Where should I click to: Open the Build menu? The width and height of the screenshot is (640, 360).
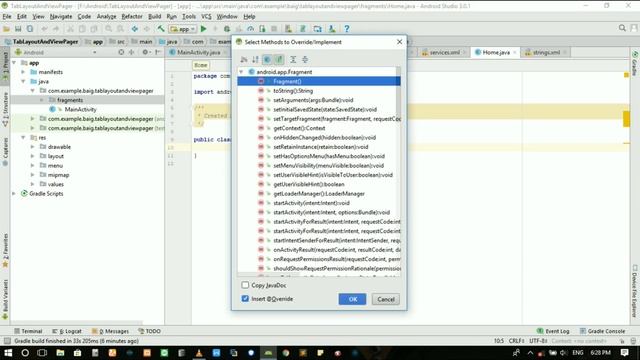pyautogui.click(x=154, y=16)
